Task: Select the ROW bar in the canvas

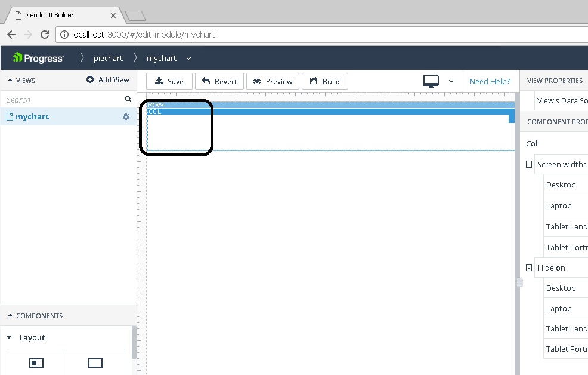Action: point(330,104)
